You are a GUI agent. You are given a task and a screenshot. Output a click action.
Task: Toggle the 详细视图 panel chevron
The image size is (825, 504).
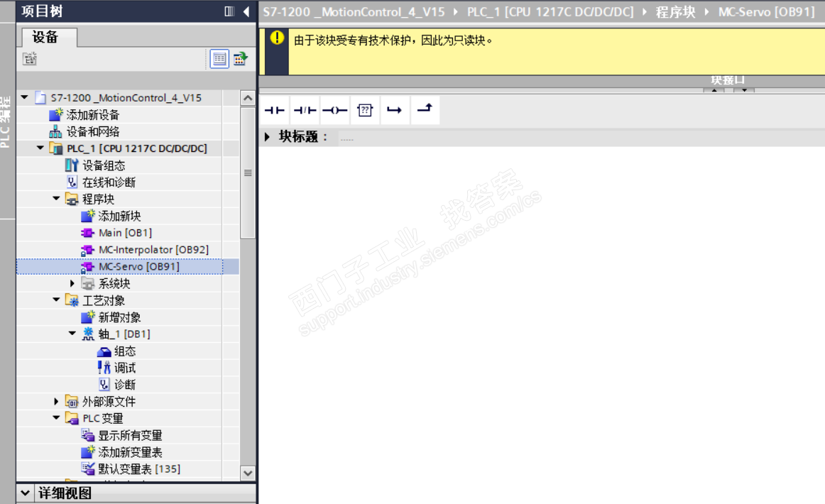[x=25, y=493]
